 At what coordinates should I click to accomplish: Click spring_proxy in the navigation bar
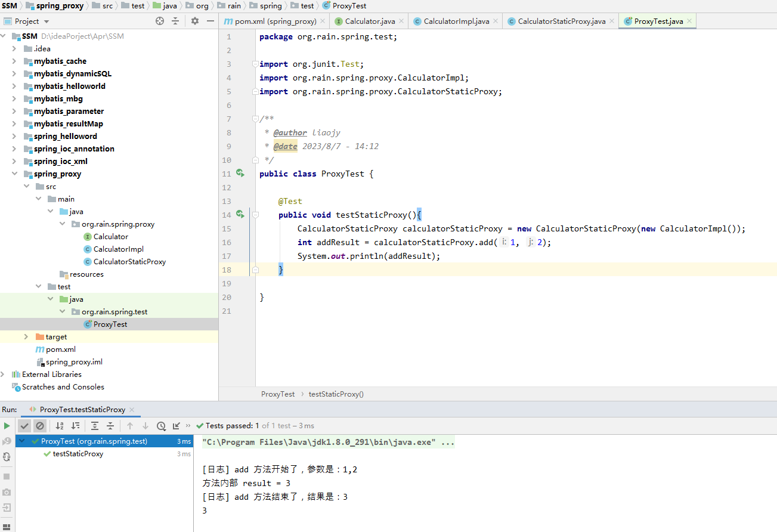tap(54, 5)
